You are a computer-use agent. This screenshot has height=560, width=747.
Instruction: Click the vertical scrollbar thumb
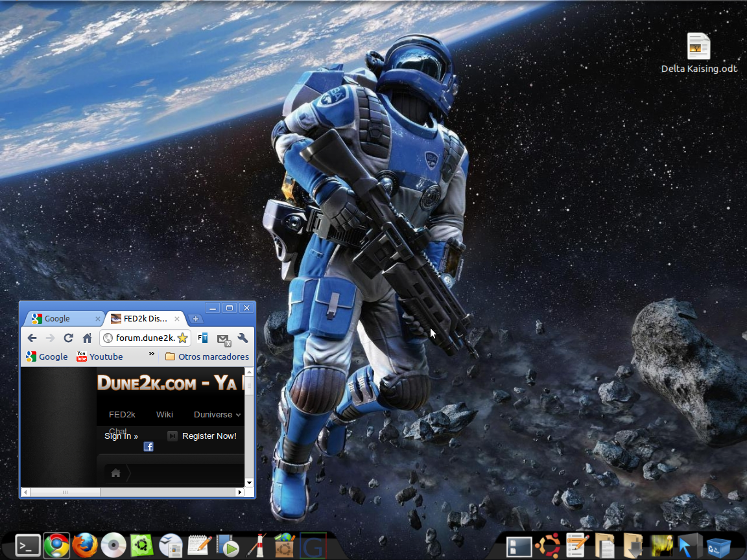pyautogui.click(x=249, y=386)
